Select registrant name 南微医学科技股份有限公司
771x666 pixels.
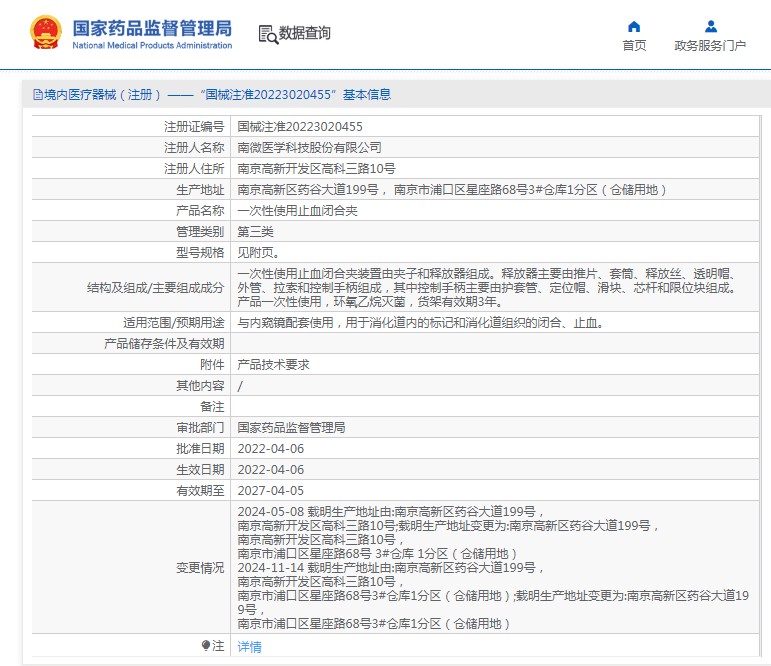pyautogui.click(x=310, y=148)
